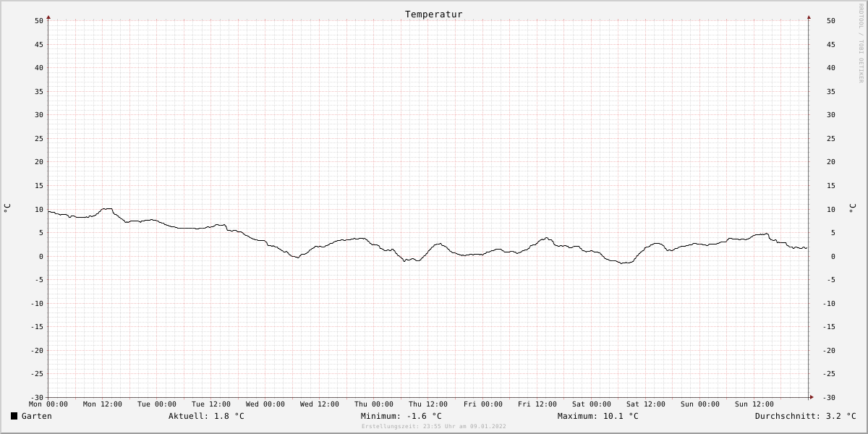The width and height of the screenshot is (868, 434).
Task: Click the '30' label on left axis
Action: 39,115
